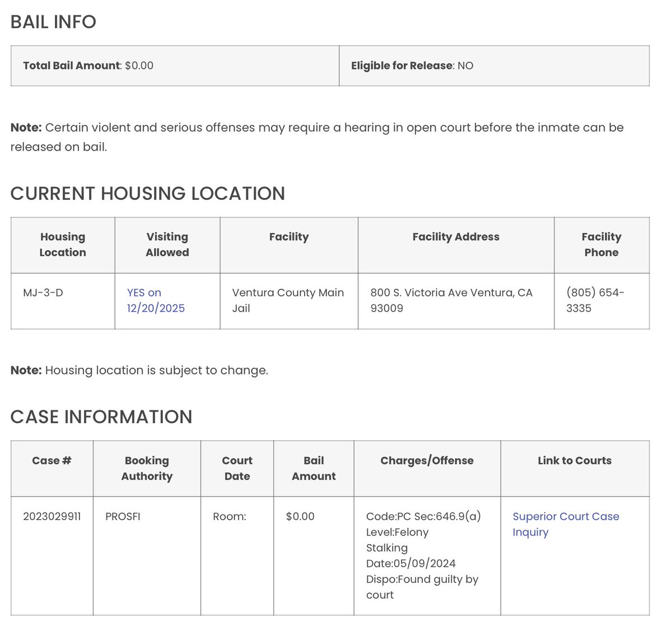Screen dimensions: 672x623
Task: Select the note about housing location changes
Action: (x=139, y=371)
